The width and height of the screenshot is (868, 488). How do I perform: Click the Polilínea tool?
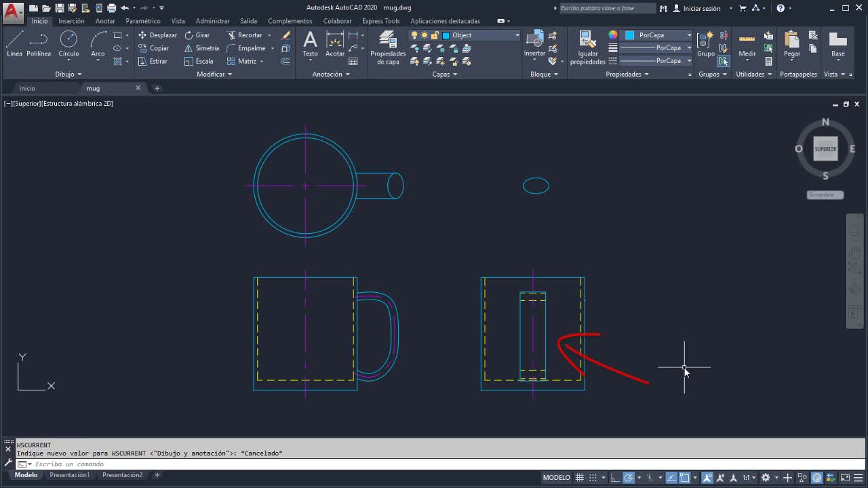click(x=39, y=43)
